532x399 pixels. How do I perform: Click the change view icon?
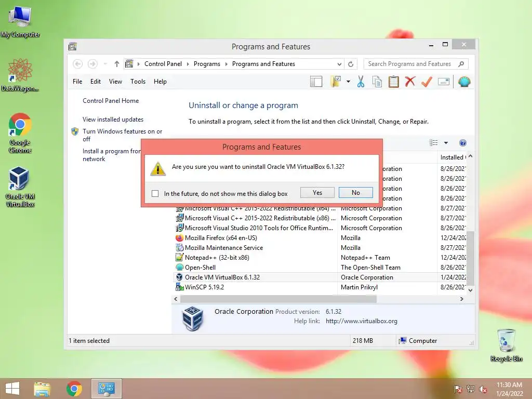tap(433, 143)
